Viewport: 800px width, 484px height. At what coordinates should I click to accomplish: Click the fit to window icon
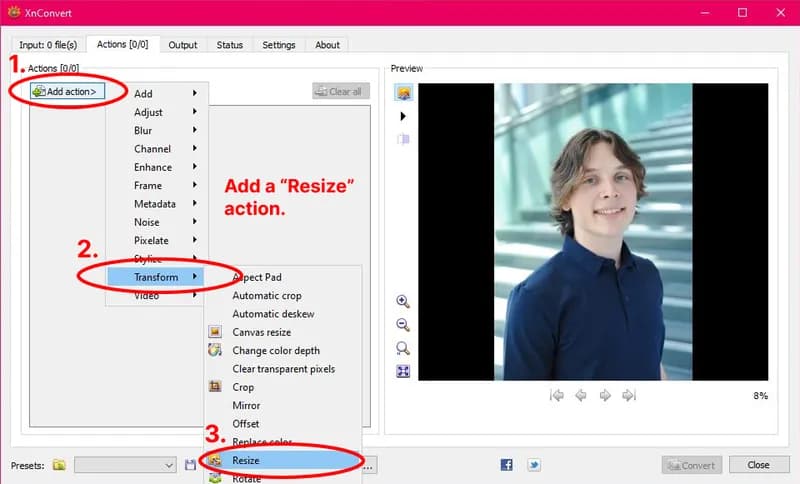pos(403,371)
